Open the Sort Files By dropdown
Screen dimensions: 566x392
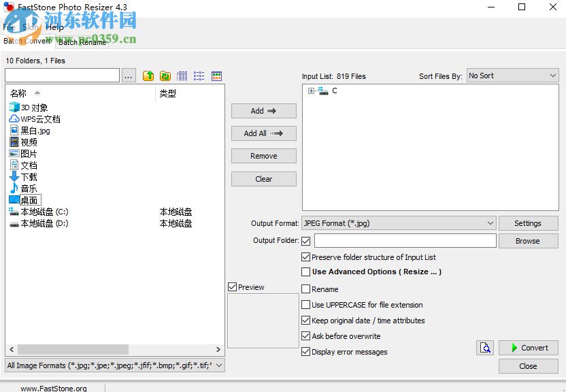point(512,76)
